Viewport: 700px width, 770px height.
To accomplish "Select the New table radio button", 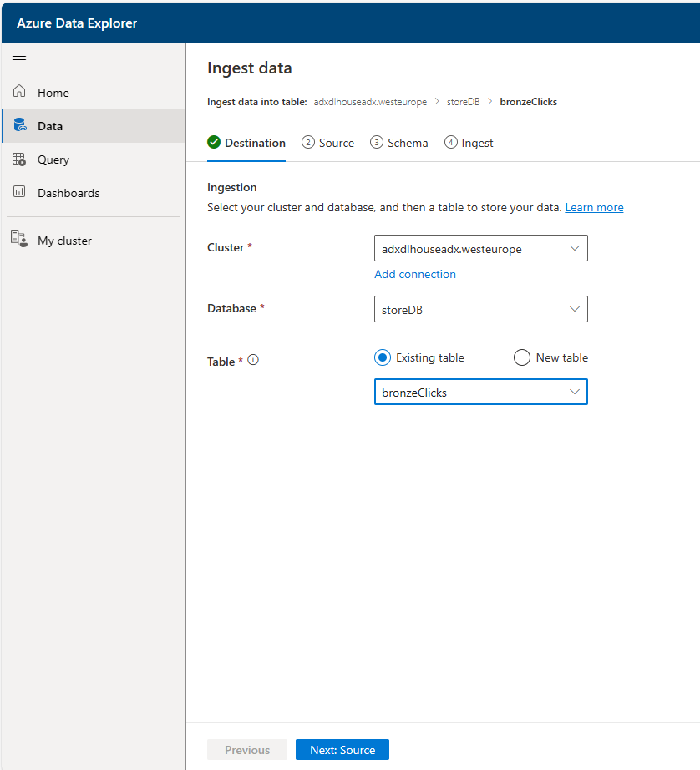I will tap(522, 357).
